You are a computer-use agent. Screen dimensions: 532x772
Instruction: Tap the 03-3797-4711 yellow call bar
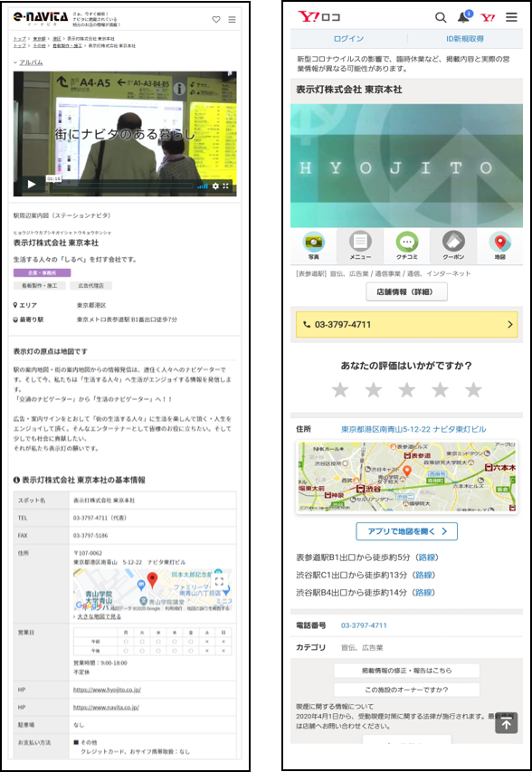point(406,324)
